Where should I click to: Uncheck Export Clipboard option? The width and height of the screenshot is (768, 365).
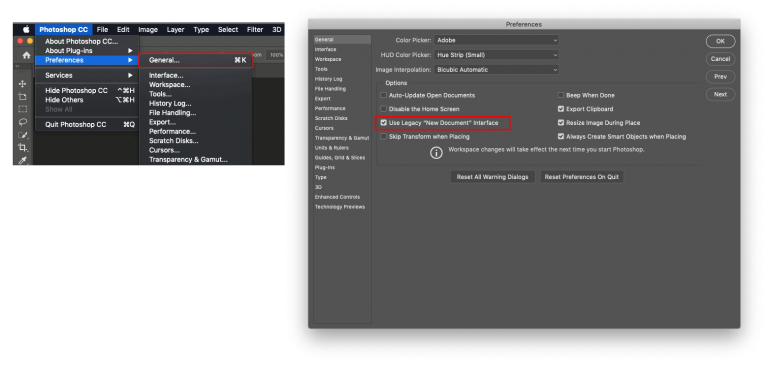coord(561,109)
